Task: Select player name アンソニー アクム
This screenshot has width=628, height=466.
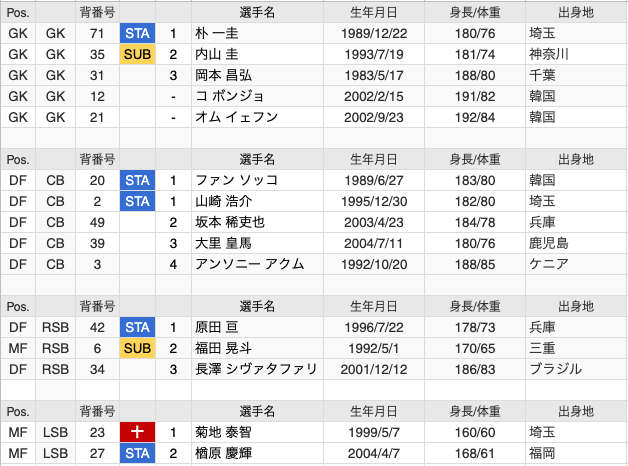Action: 250,264
